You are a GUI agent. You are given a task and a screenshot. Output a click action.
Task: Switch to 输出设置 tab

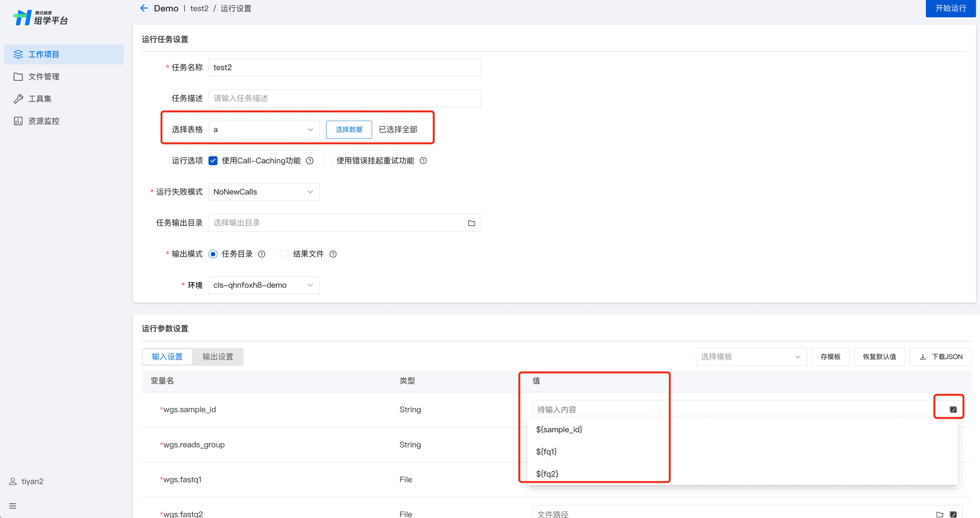(x=218, y=357)
